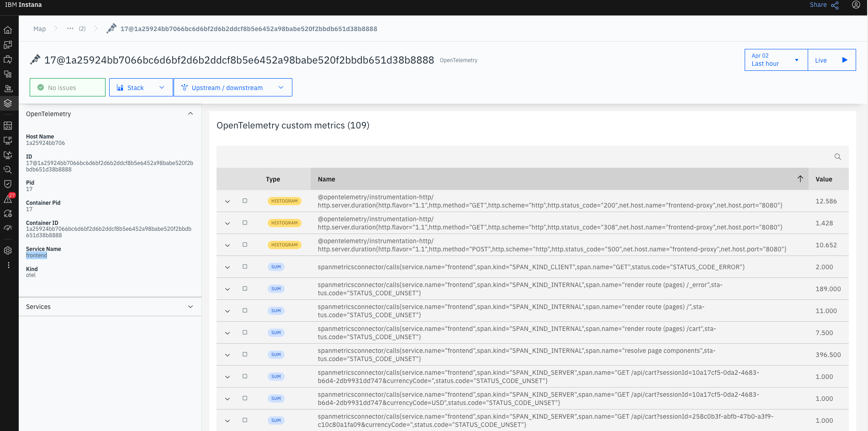Tick checkbox for render route /cart row
The image size is (868, 431).
245,333
